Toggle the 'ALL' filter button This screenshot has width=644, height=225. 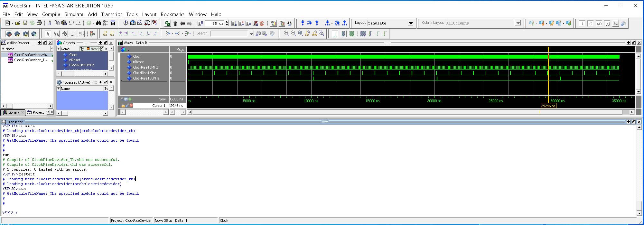(616, 23)
